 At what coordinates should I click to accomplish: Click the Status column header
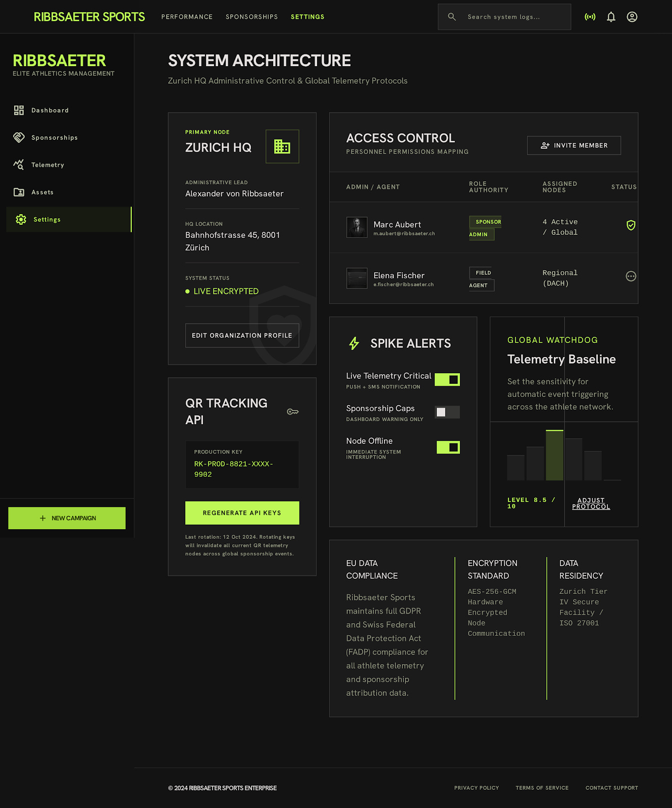point(624,187)
